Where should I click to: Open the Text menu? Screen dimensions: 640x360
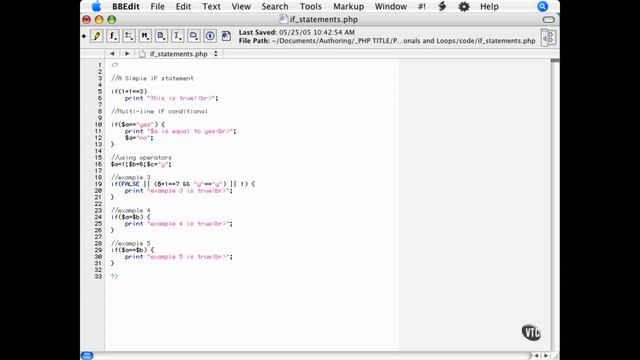[x=211, y=7]
